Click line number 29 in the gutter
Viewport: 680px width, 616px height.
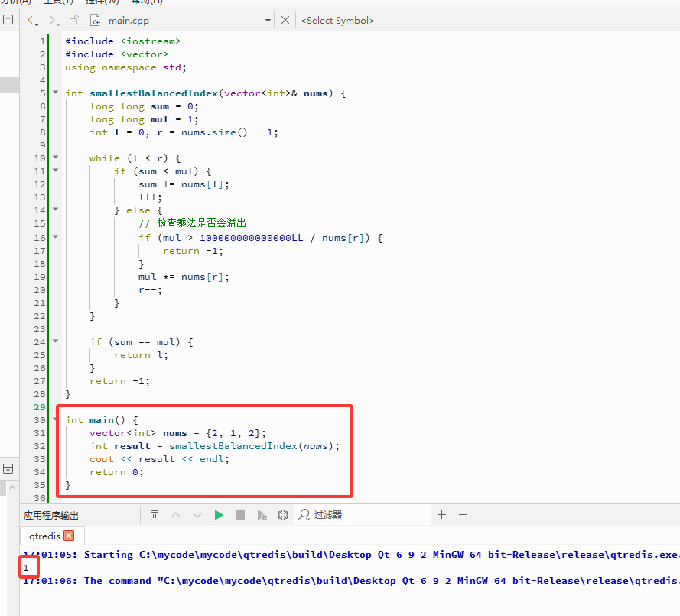(40, 407)
